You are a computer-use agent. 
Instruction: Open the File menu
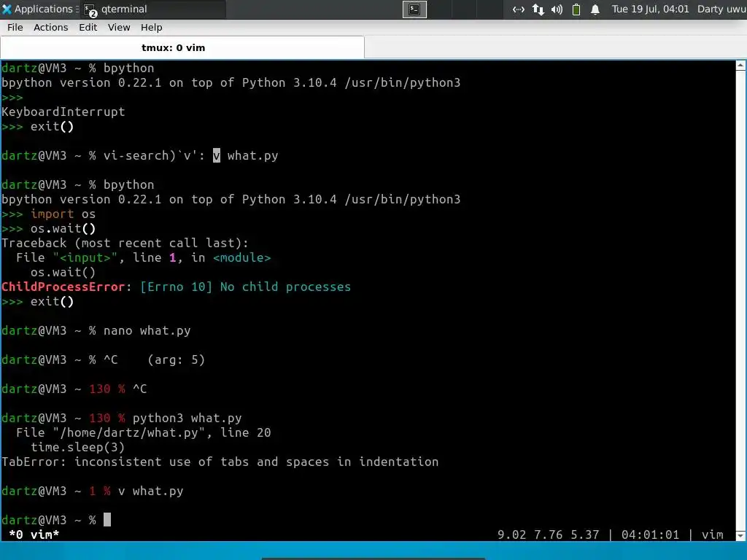(15, 28)
